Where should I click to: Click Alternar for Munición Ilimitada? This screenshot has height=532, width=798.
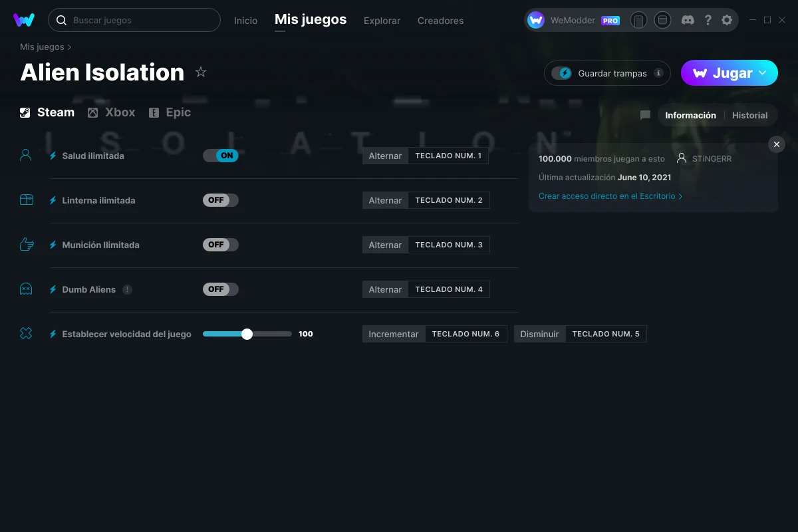tap(385, 245)
